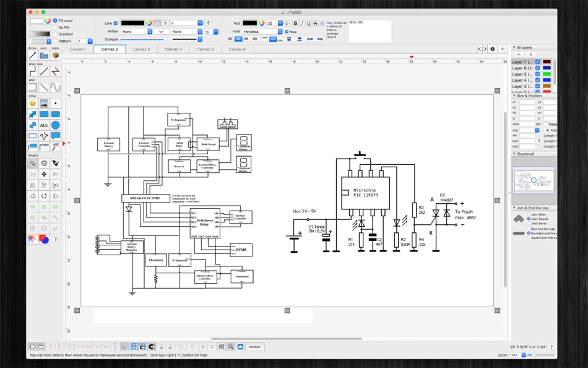Click the Underline text button
Screen dimensions: 588x368
tap(309, 24)
